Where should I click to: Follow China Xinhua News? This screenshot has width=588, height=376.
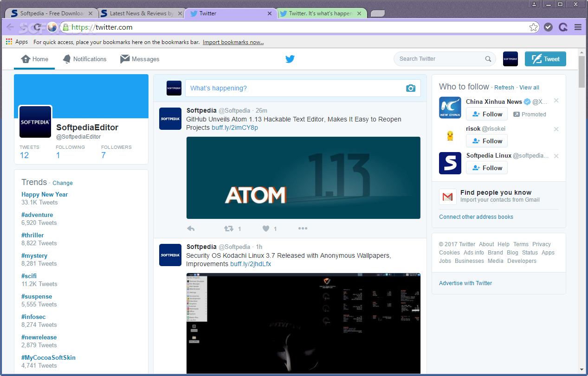pyautogui.click(x=487, y=114)
